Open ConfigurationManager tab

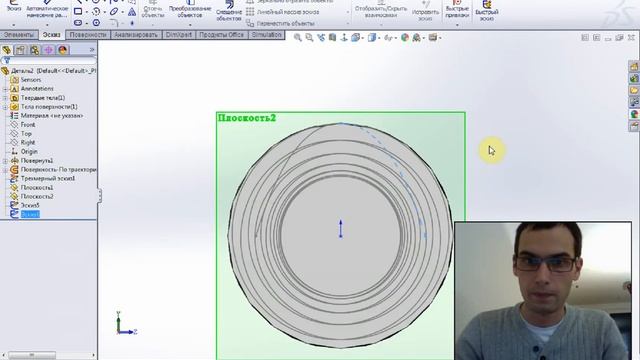coord(34,50)
